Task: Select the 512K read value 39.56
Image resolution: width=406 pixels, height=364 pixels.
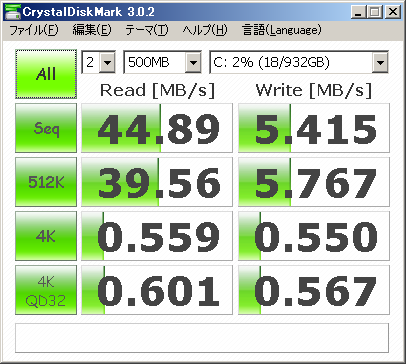Action: click(157, 182)
